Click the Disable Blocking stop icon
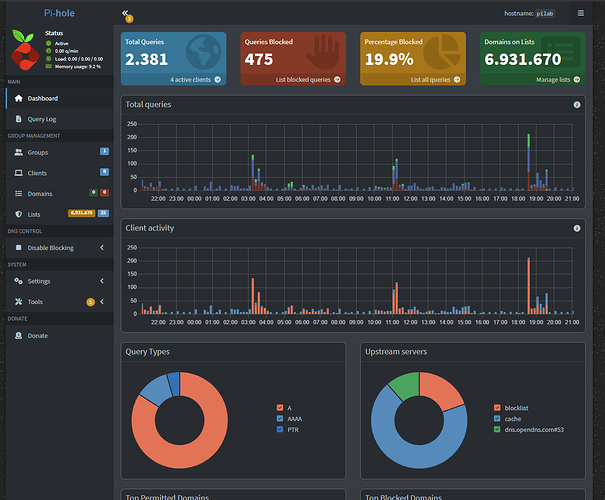 19,248
